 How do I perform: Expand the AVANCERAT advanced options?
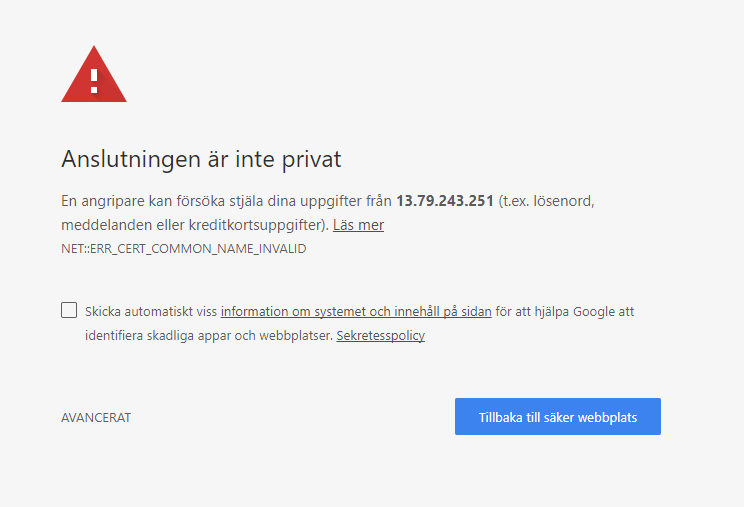[96, 417]
